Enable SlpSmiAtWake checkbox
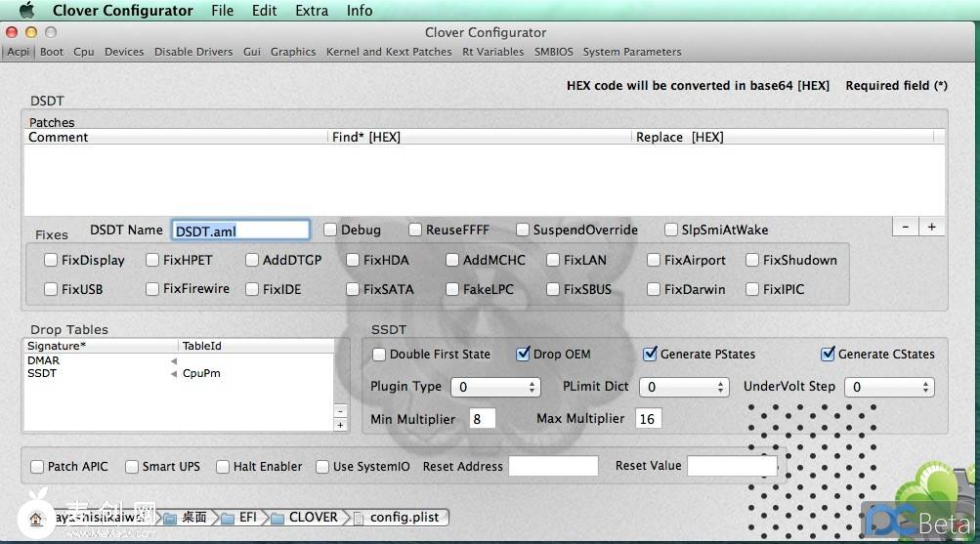The image size is (980, 544). 670,230
